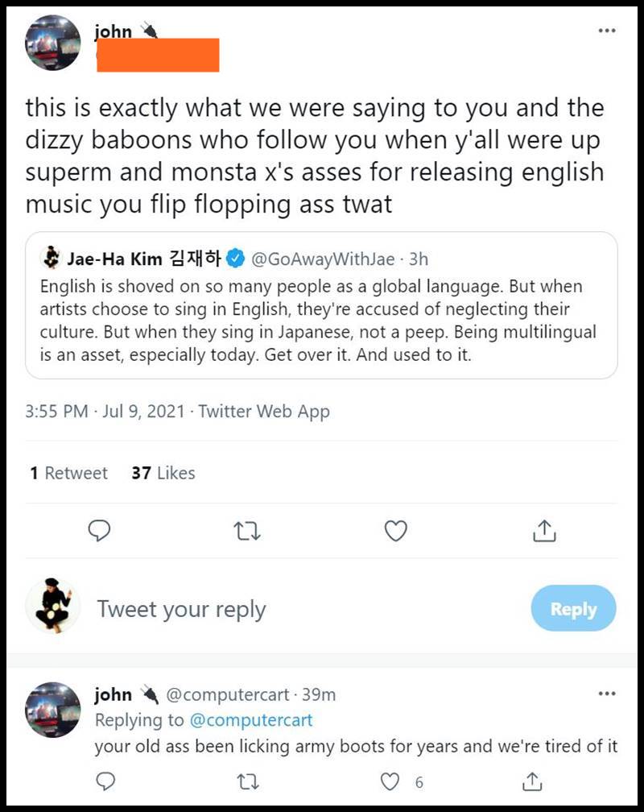This screenshot has height=812, width=644.
Task: Open the main tweet's three-dot menu
Action: (x=606, y=31)
